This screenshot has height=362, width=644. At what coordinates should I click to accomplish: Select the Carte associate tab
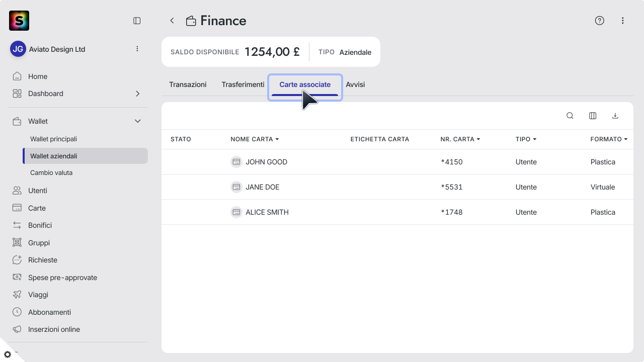click(x=305, y=84)
